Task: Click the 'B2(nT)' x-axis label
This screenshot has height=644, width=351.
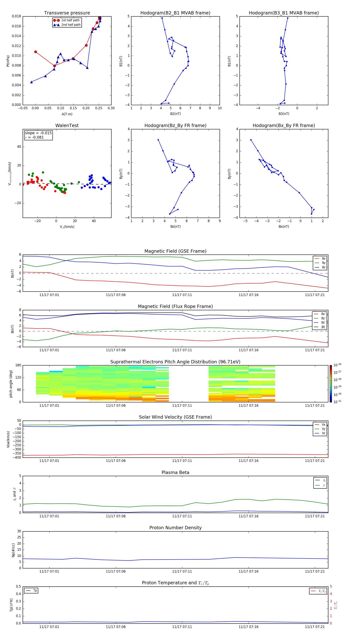Action: 175,114
